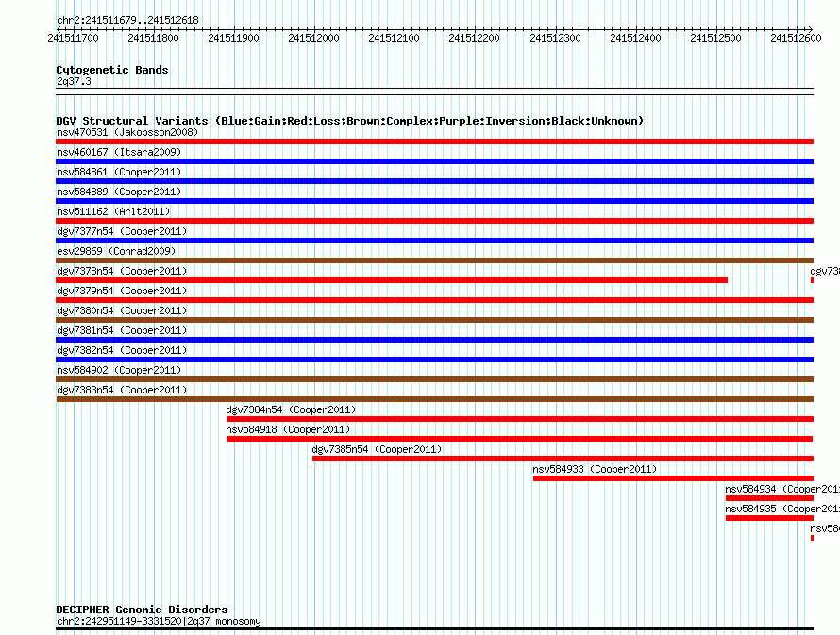Screen dimensions: 840x635
Task: Select ruler tick 241512500
Action: [715, 38]
